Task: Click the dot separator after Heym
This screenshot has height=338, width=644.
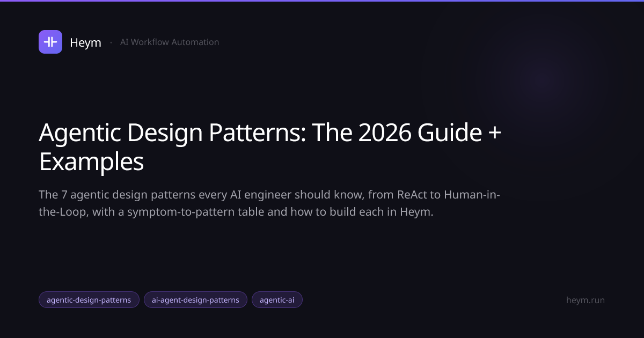Action: tap(111, 42)
